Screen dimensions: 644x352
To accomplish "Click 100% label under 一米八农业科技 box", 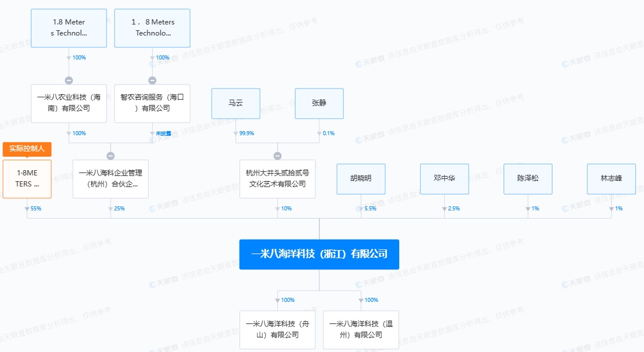I will (79, 133).
